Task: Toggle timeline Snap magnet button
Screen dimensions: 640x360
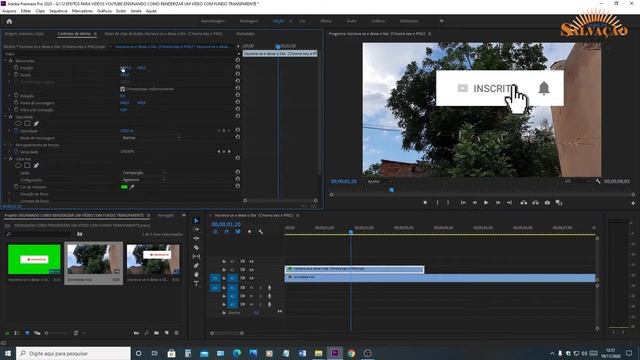Action: [x=227, y=232]
